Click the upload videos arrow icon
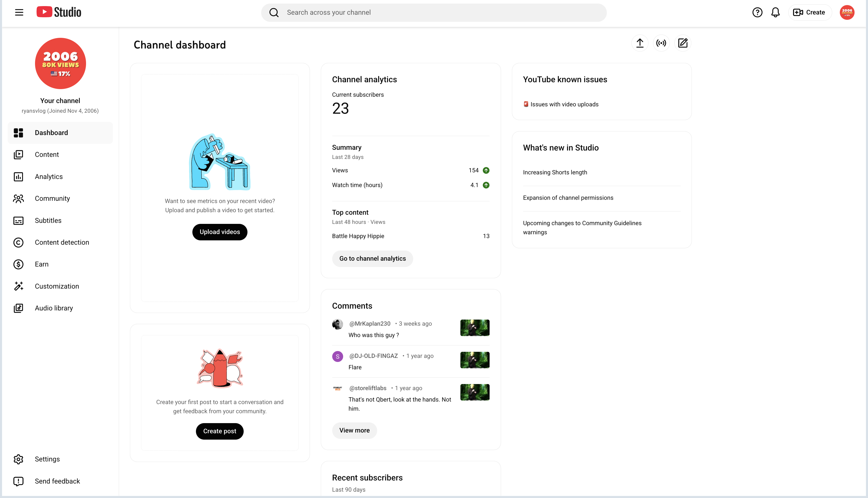The height and width of the screenshot is (498, 868). [x=640, y=43]
